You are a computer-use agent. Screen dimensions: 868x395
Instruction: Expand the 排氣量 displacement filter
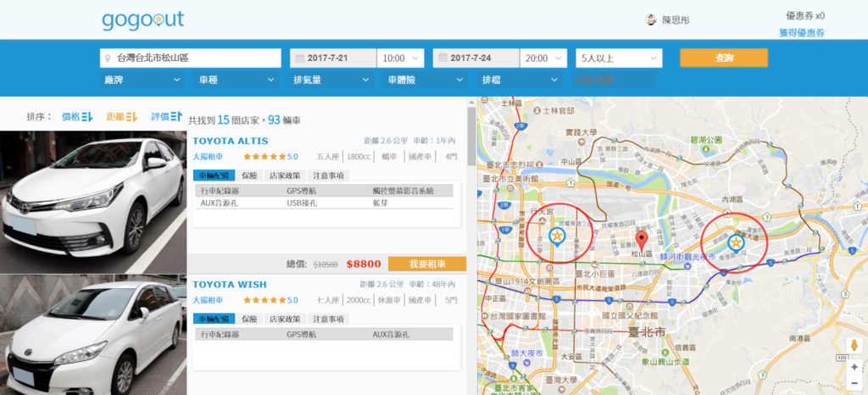point(331,81)
